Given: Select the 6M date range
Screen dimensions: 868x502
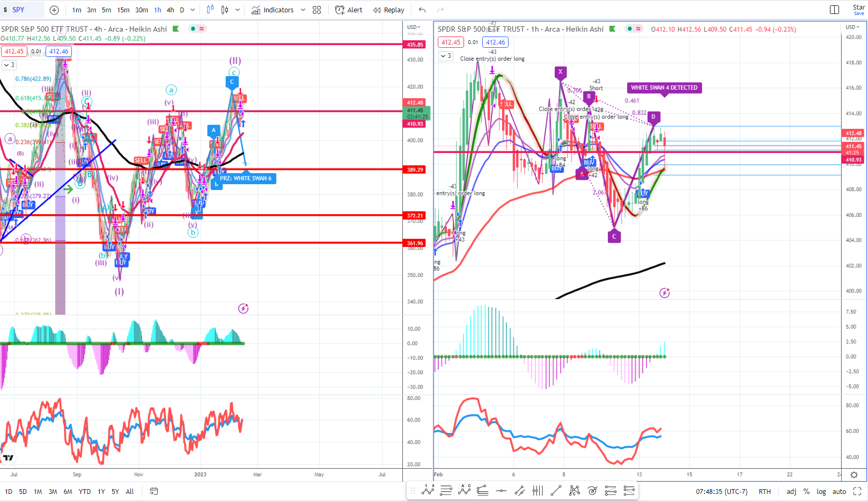Looking at the screenshot, I should click(x=68, y=491).
